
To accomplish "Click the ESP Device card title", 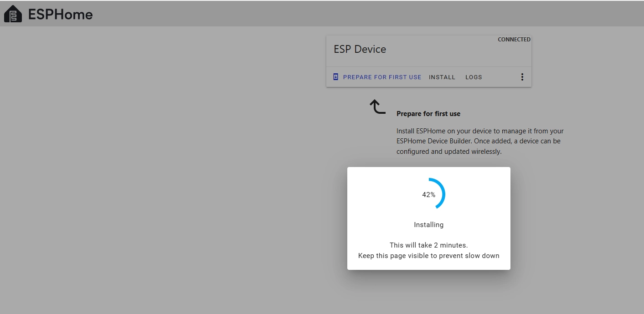I will coord(360,50).
